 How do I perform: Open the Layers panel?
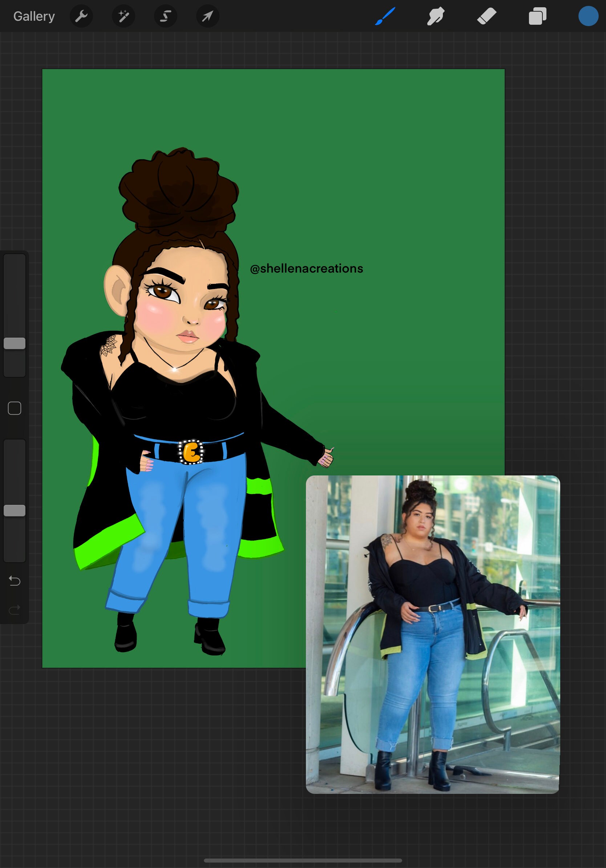(x=537, y=16)
